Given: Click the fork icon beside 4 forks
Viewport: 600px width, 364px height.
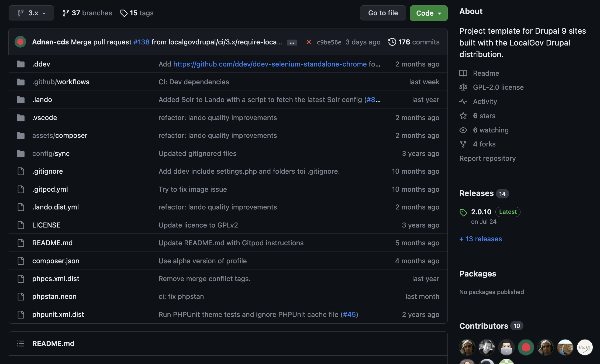Looking at the screenshot, I should point(463,144).
